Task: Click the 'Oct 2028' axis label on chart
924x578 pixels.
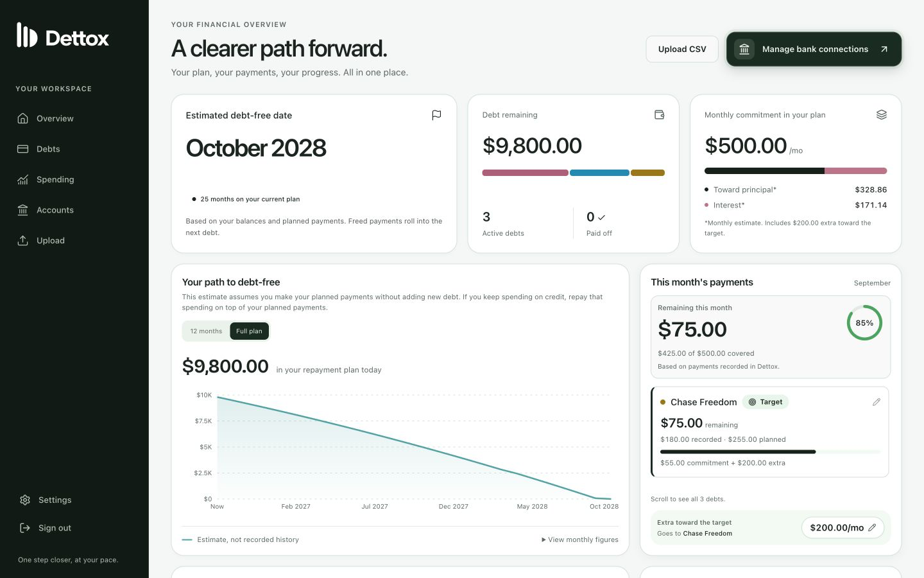Action: click(604, 507)
